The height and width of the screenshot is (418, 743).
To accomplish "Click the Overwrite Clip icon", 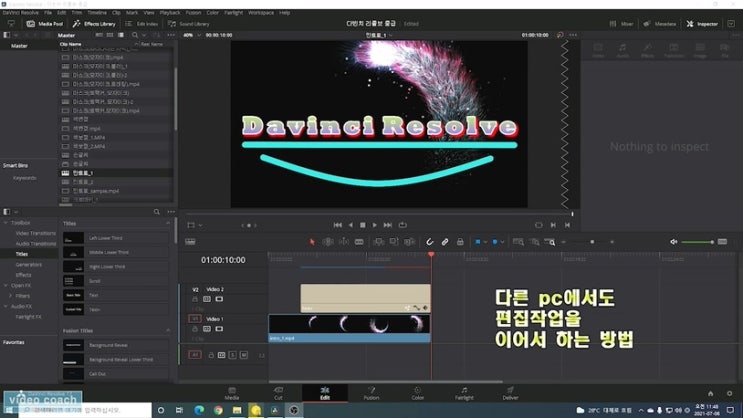I will [394, 242].
